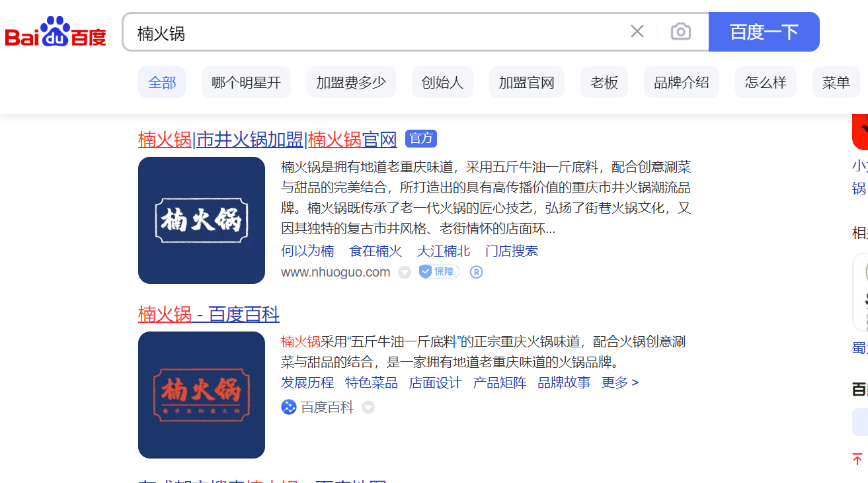This screenshot has width=868, height=483.
Task: Open the 楠火锅 - 百度百科 title link
Action: (x=209, y=314)
